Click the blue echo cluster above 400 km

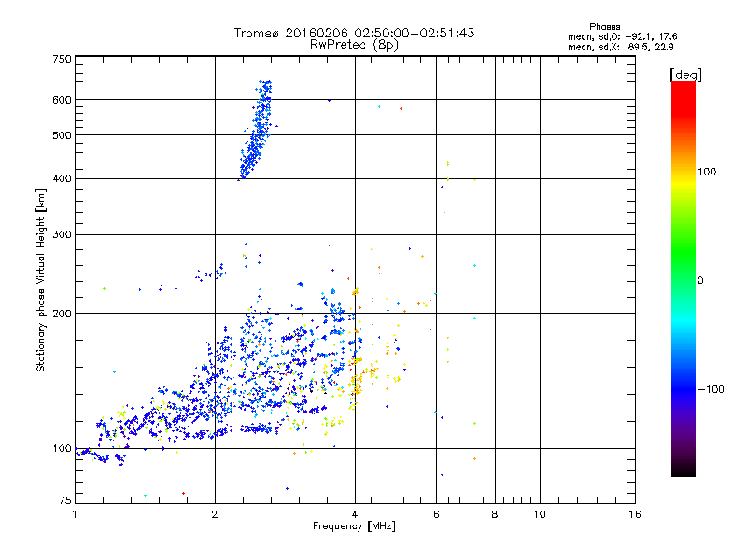pyautogui.click(x=256, y=131)
